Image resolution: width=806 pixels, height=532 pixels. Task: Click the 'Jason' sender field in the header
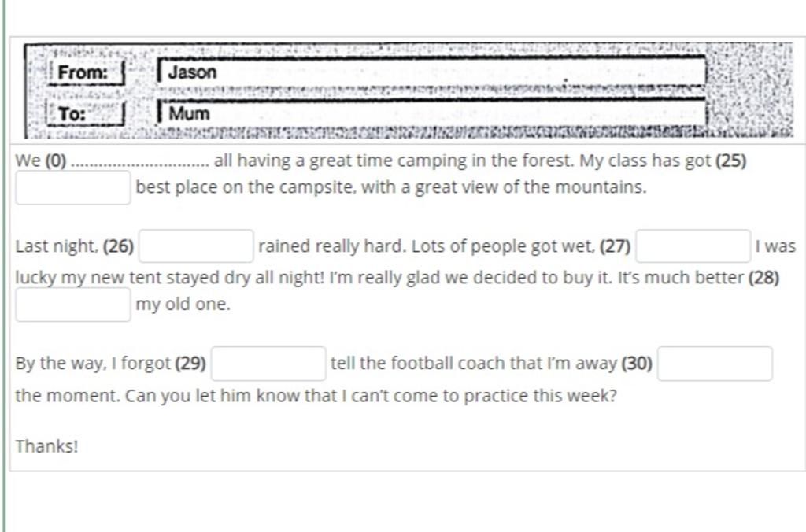(431, 72)
